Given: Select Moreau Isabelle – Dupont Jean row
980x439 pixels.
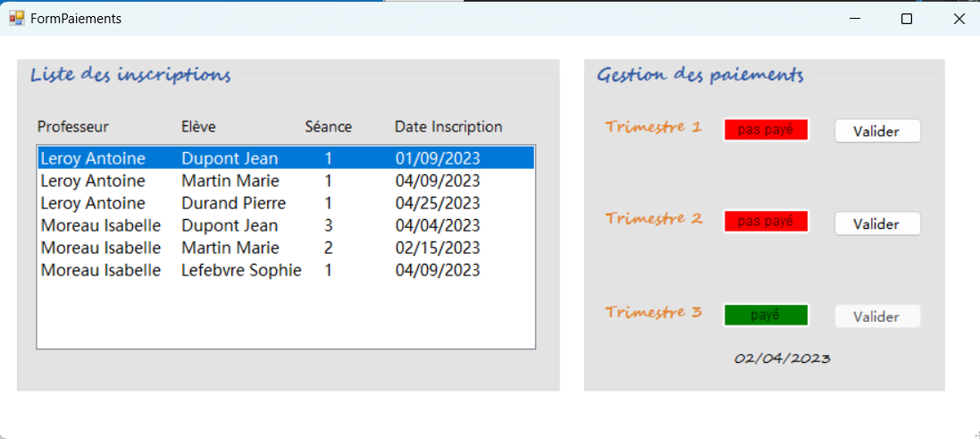Looking at the screenshot, I should (x=286, y=225).
